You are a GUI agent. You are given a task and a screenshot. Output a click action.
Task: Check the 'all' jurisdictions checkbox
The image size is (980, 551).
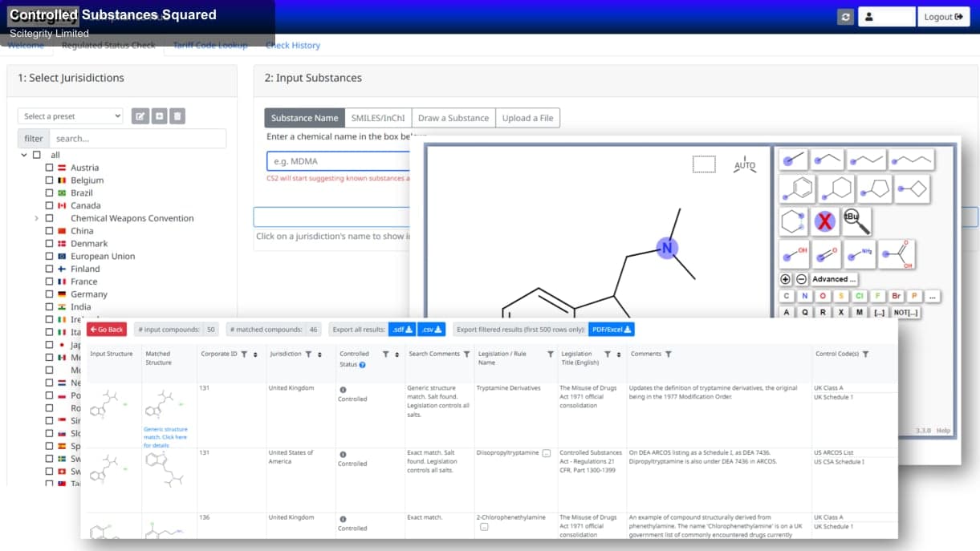point(37,155)
